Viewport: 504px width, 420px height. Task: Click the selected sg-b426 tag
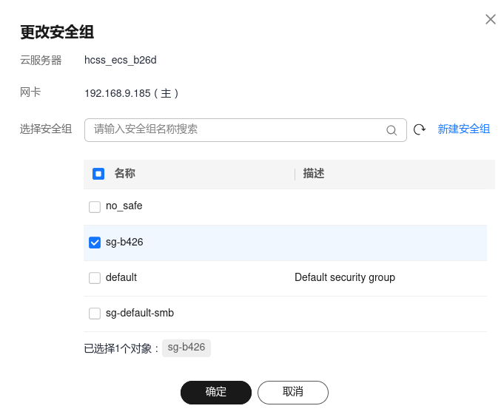point(187,348)
